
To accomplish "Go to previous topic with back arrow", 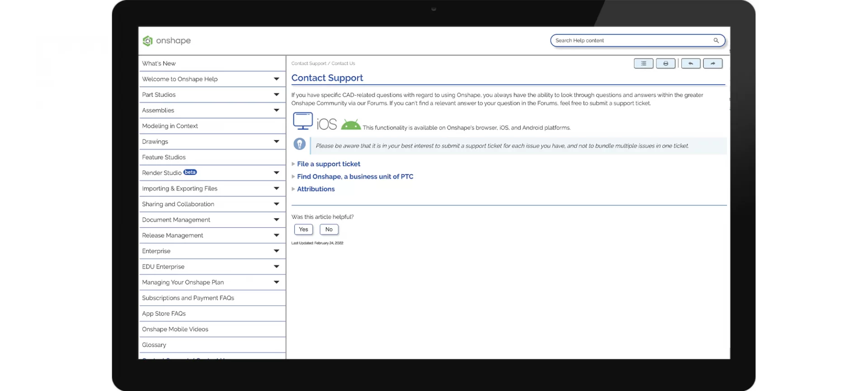I will pyautogui.click(x=691, y=63).
